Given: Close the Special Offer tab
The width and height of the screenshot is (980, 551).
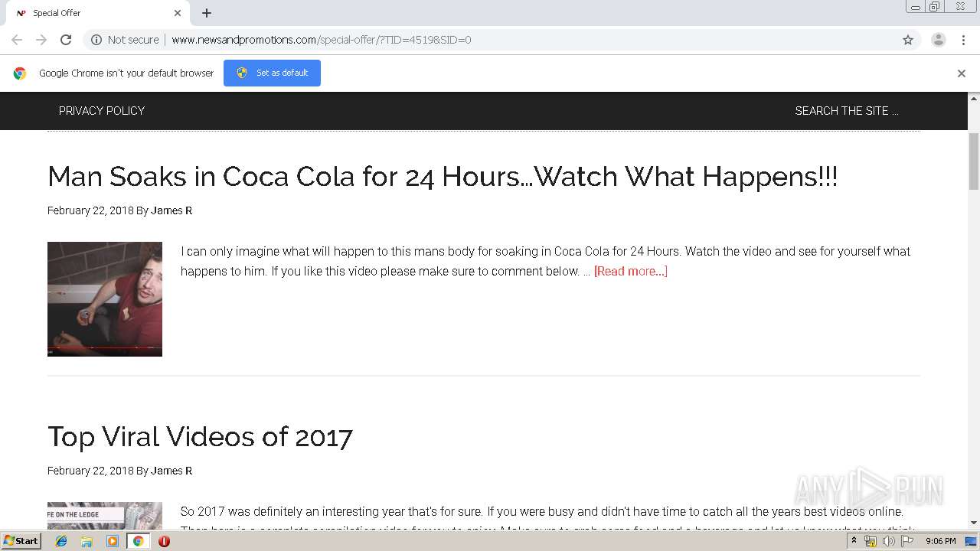Looking at the screenshot, I should (x=178, y=13).
